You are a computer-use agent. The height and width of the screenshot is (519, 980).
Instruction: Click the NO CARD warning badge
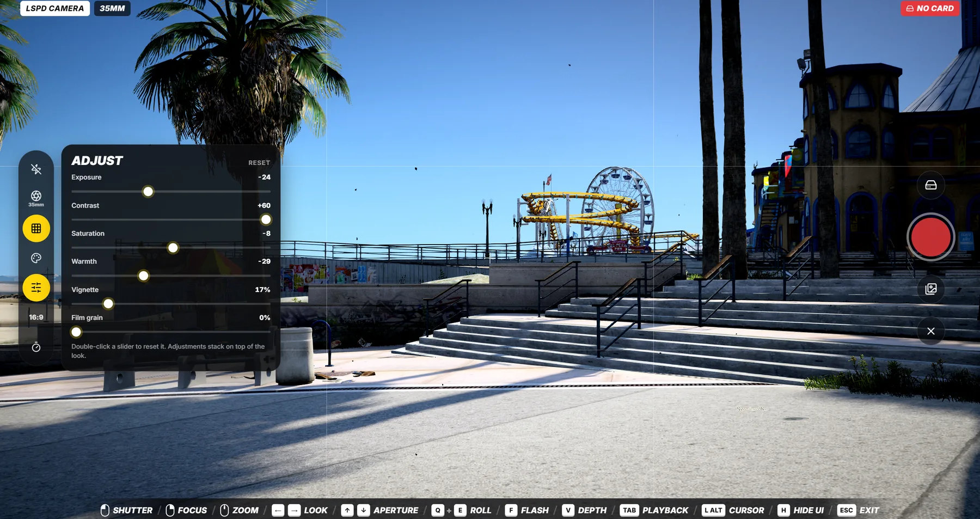pos(930,8)
